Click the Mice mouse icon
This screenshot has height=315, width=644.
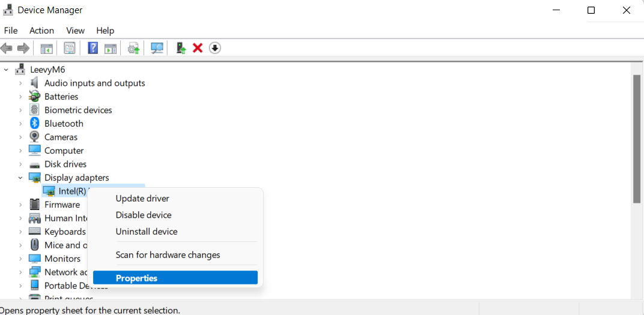click(34, 245)
